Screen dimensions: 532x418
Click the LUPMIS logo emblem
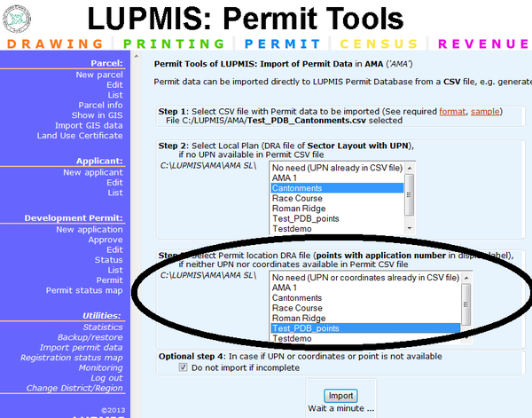coord(17,19)
